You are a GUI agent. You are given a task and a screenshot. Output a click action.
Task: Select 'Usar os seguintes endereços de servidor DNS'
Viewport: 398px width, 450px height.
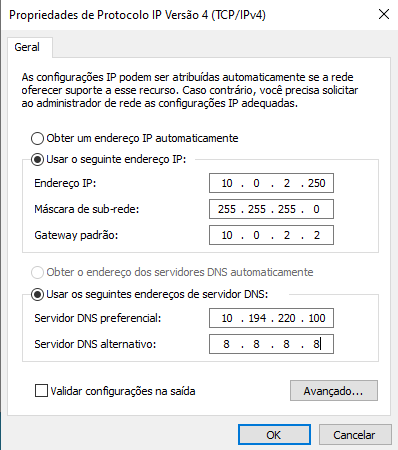point(37,295)
